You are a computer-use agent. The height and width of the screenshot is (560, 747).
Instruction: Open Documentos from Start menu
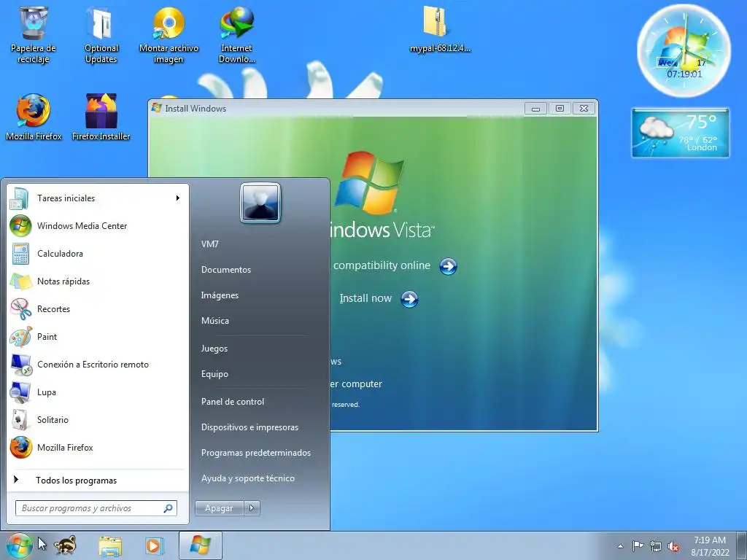[x=226, y=270]
